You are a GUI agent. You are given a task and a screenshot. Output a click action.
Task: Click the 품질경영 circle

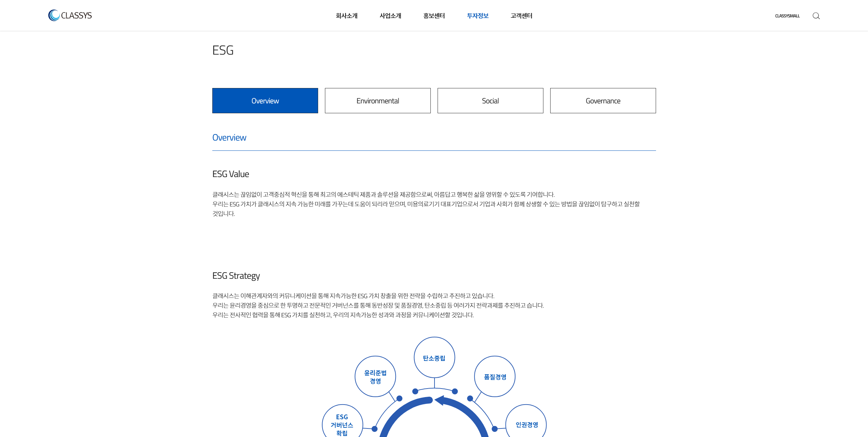[495, 377]
